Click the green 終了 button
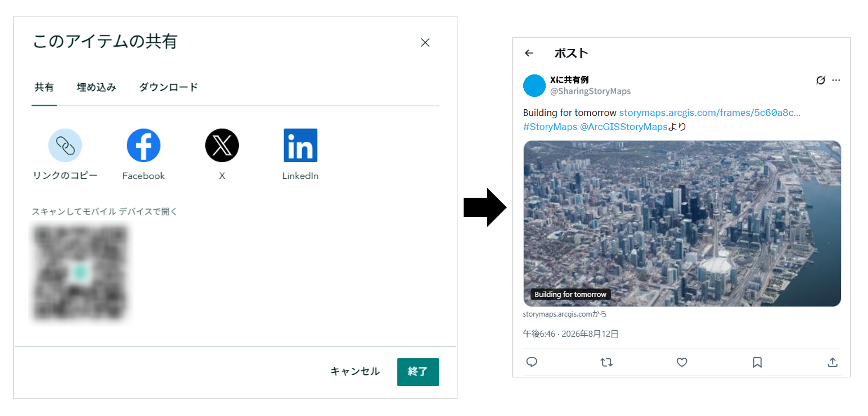Screen dimensions: 868x416 pyautogui.click(x=418, y=372)
